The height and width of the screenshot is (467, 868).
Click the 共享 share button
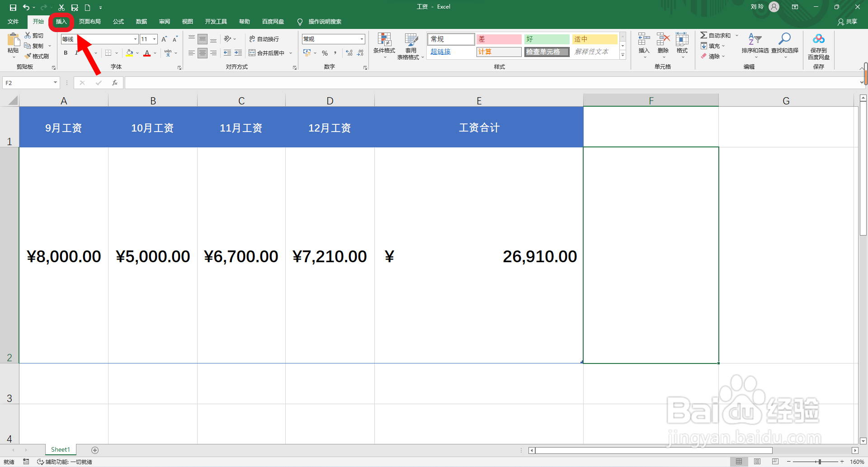(x=848, y=21)
